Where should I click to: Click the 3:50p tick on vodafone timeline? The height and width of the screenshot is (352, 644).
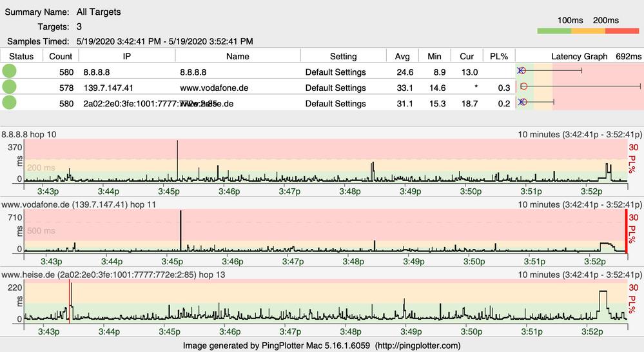point(474,262)
